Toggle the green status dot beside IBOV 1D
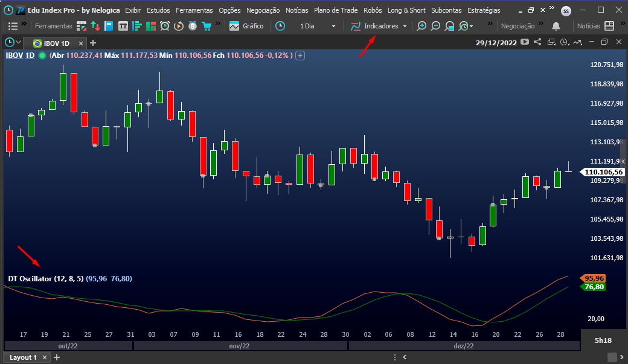The height and width of the screenshot is (364, 628). [x=42, y=56]
